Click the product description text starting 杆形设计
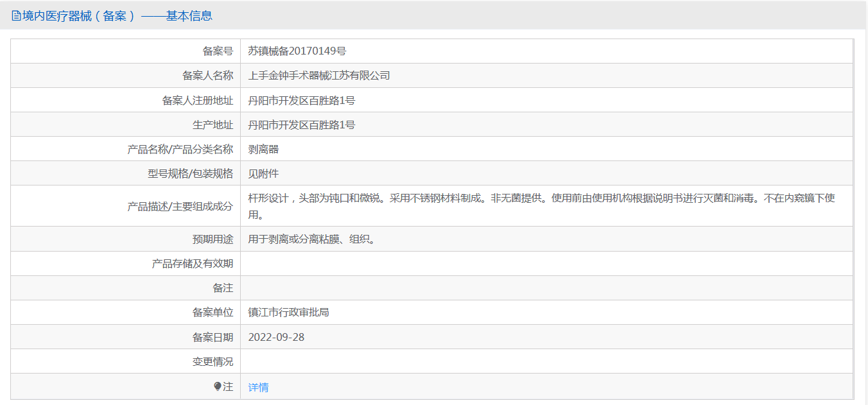868x405 pixels. [542, 206]
